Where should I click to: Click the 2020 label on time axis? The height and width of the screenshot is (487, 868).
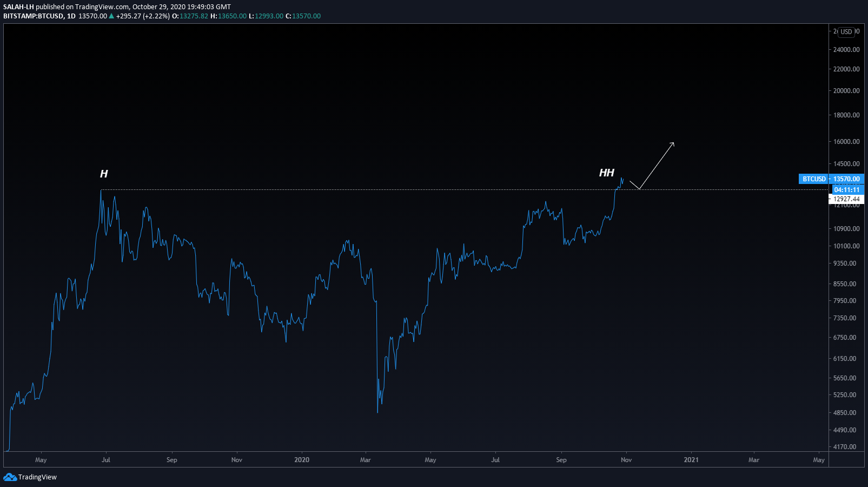point(302,460)
